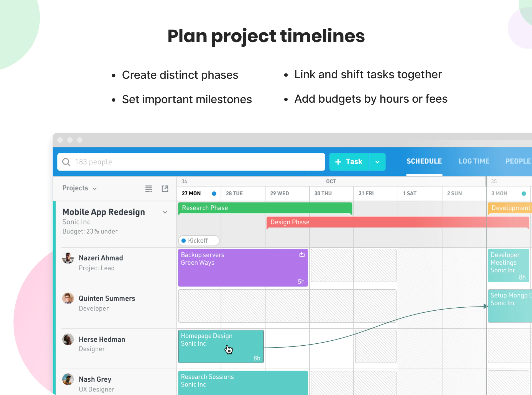Open the Projects dropdown
The height and width of the screenshot is (395, 532).
point(80,188)
